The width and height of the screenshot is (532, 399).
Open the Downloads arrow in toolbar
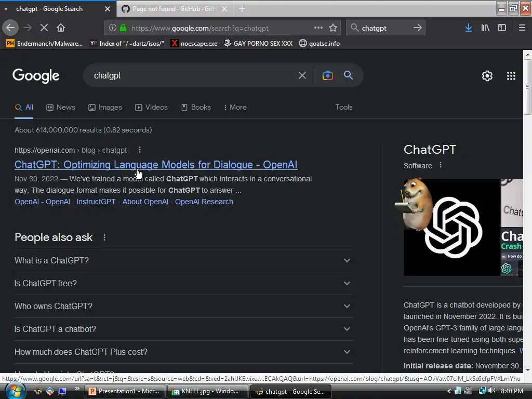469,28
